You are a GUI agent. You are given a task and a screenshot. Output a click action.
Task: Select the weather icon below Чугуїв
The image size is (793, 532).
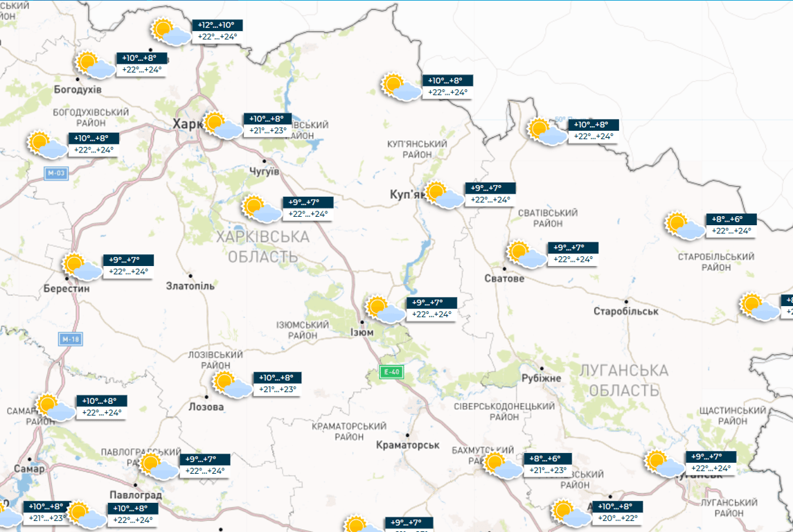tap(260, 209)
